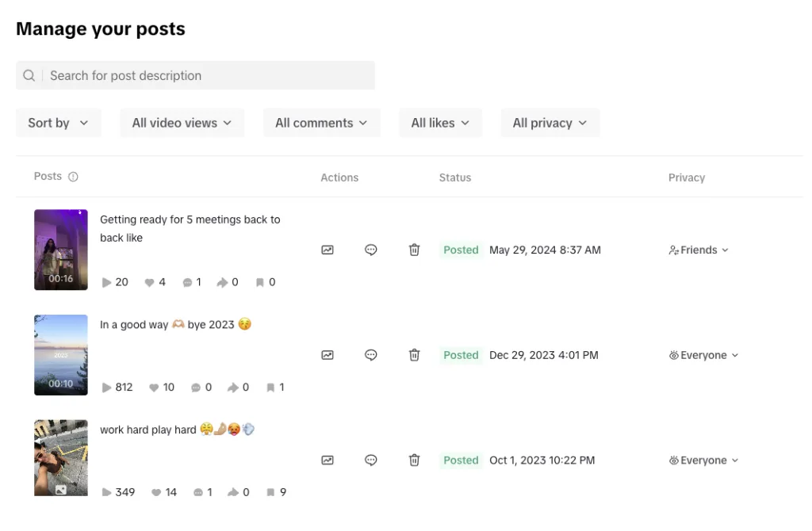Click the search magnifier icon
Screen dimensions: 812x531
point(29,75)
